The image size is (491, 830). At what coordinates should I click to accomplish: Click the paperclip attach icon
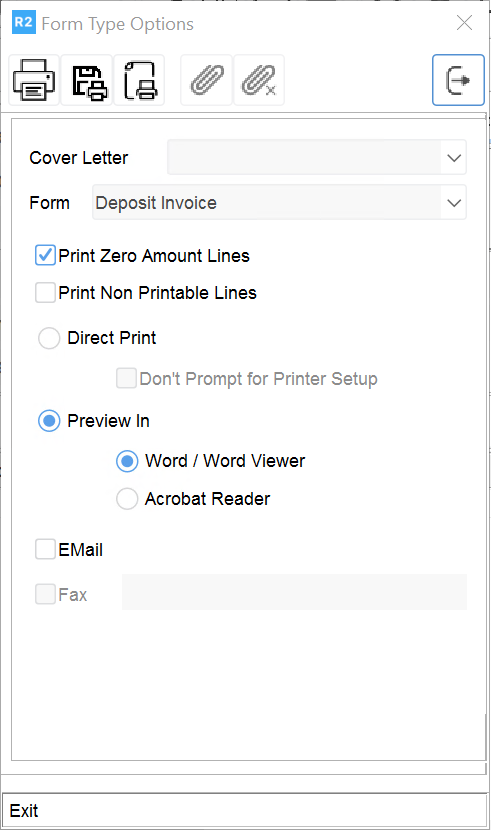point(206,80)
